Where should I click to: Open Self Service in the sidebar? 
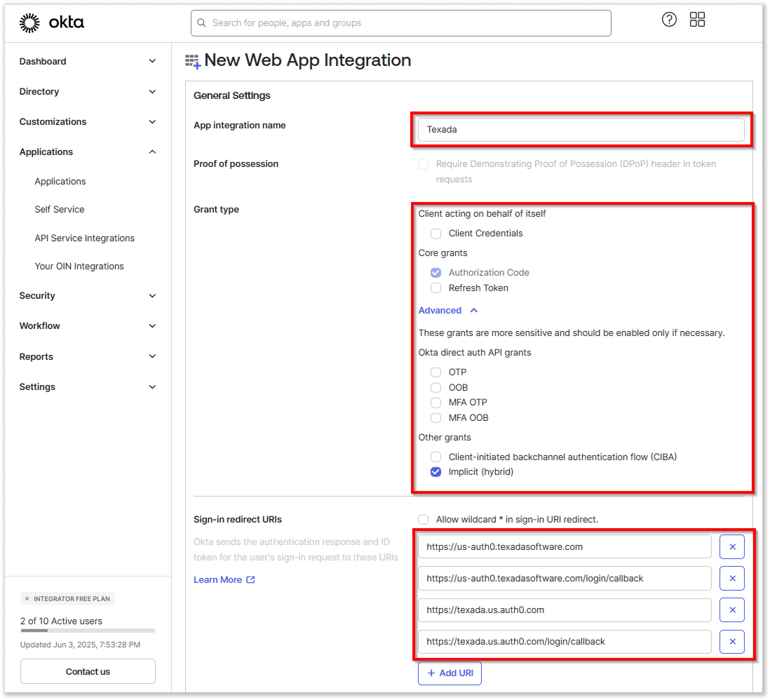60,209
